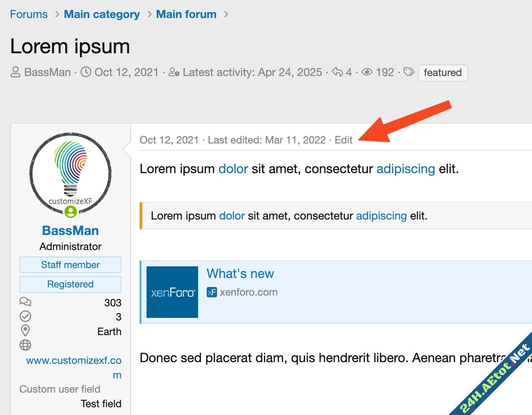532x415 pixels.
Task: Click the customizeXF avatar image
Action: point(70,172)
